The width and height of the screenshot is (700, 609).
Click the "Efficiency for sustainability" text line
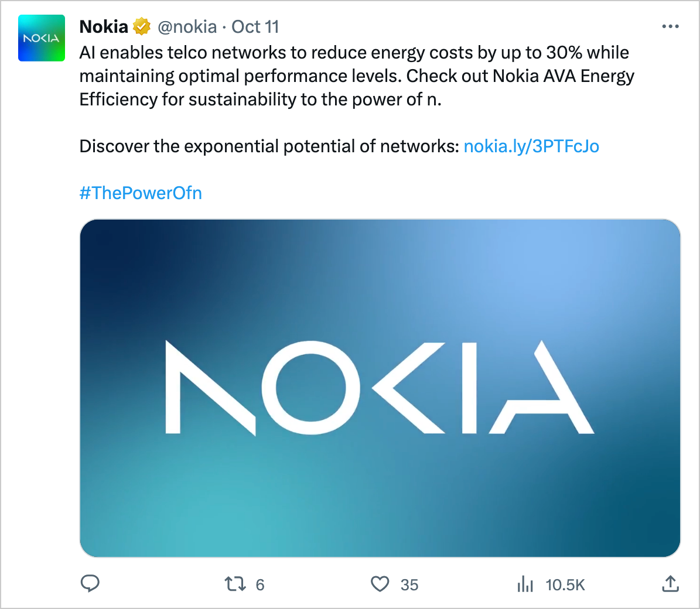pos(260,100)
